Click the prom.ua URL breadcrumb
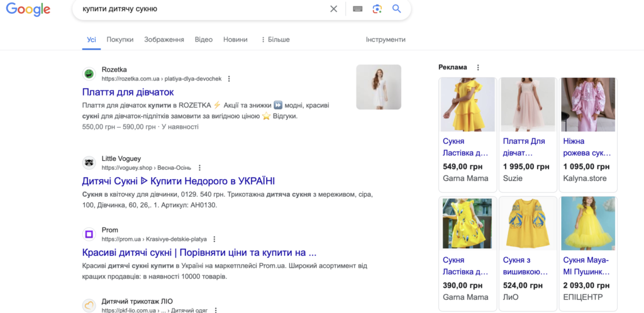The height and width of the screenshot is (313, 644). pos(154,239)
